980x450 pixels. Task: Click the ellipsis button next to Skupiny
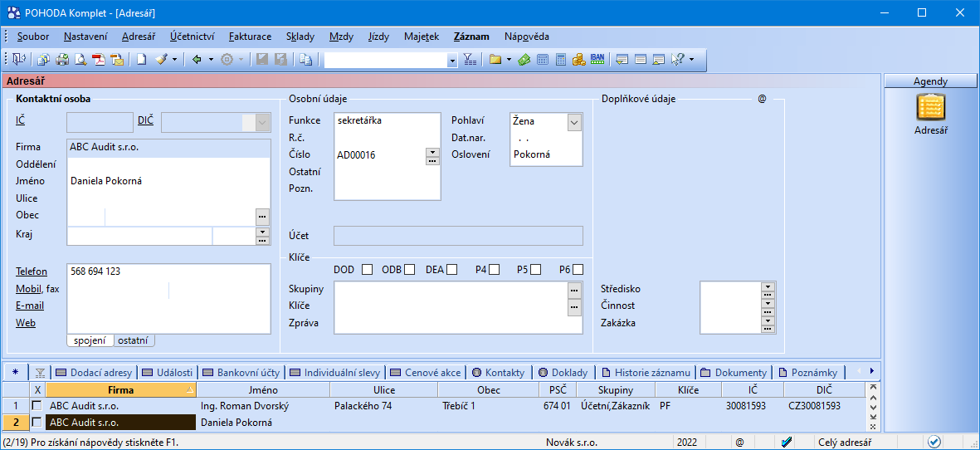click(x=574, y=290)
